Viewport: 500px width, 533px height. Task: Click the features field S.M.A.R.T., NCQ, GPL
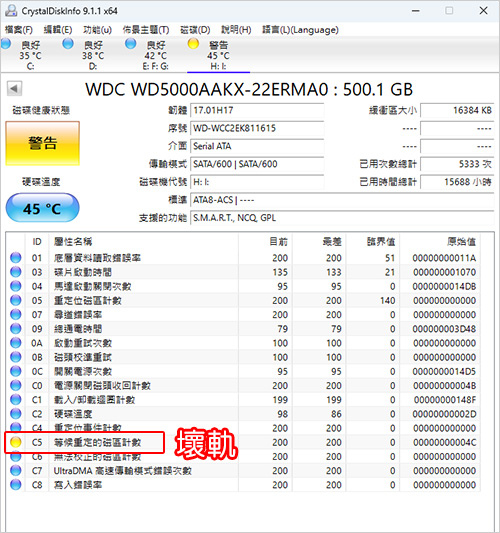pyautogui.click(x=342, y=218)
